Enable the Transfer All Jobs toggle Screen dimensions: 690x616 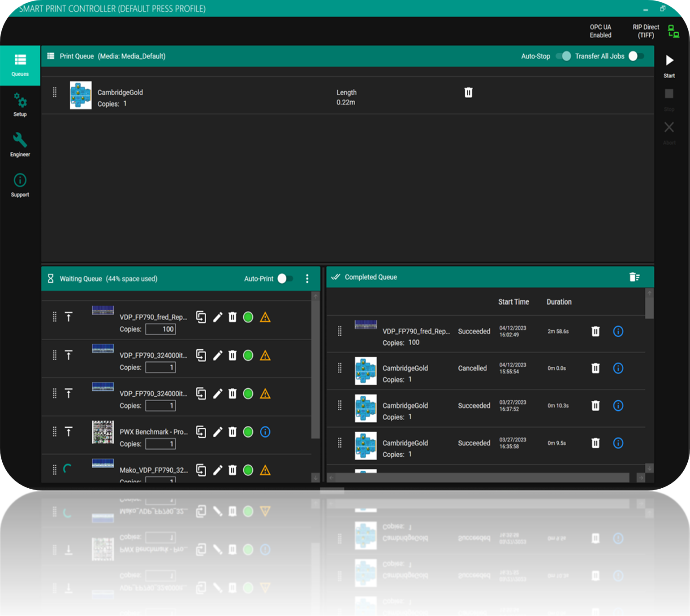(636, 56)
